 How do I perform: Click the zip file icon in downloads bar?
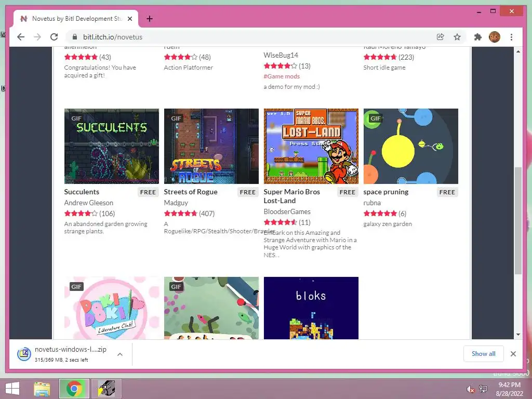coord(24,354)
